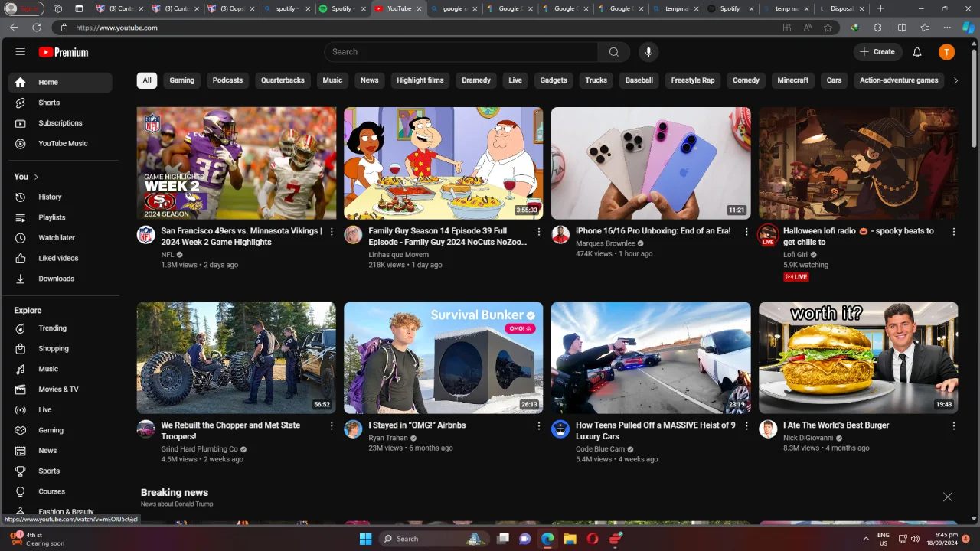Select the Gaming filter chip
The width and height of the screenshot is (980, 551).
pos(182,80)
